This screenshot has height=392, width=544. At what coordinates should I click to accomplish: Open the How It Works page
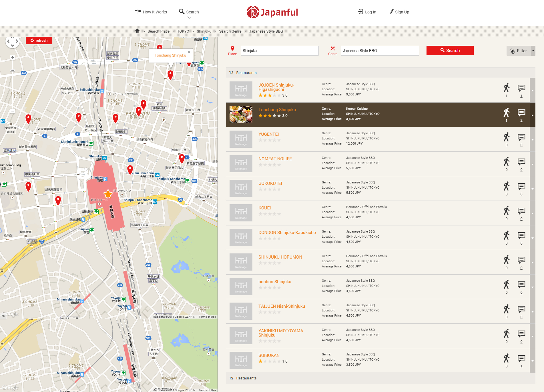tap(151, 12)
